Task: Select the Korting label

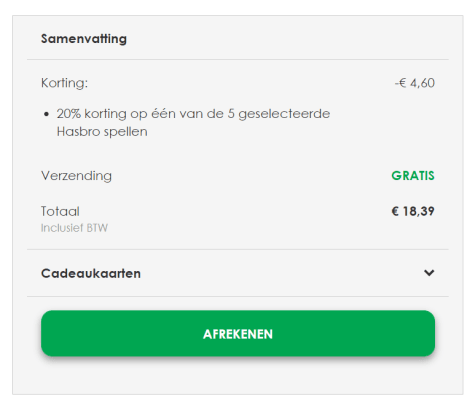Action: (64, 83)
